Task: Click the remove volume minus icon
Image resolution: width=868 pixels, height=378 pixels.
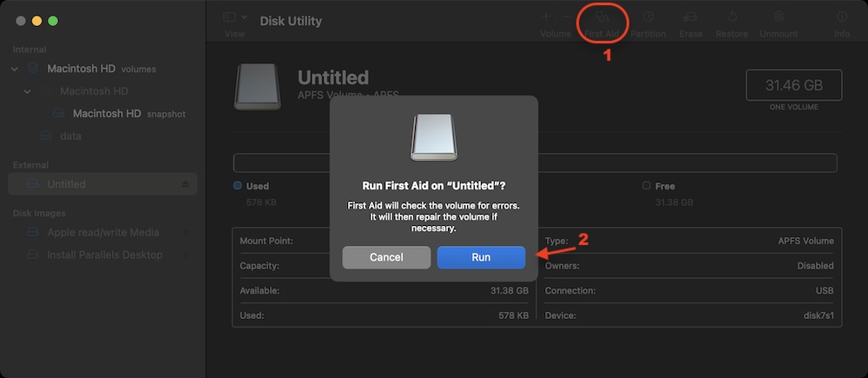Action: (566, 17)
